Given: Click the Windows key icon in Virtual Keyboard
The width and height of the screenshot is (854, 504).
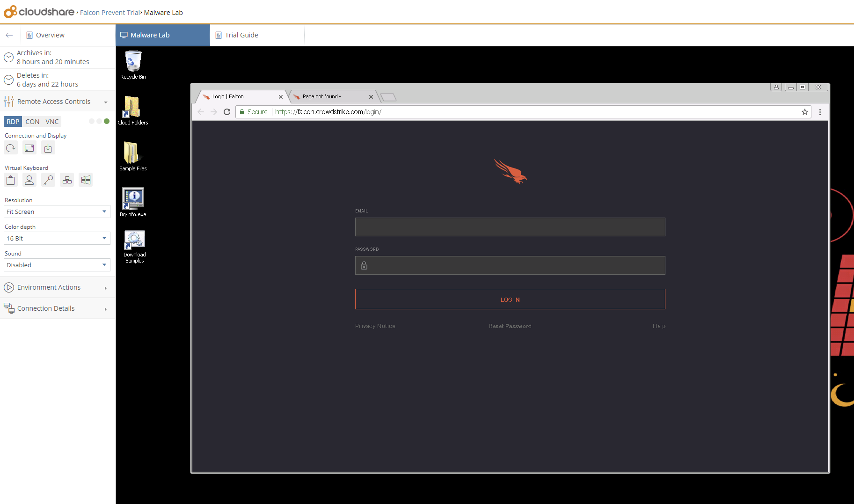Looking at the screenshot, I should 86,180.
